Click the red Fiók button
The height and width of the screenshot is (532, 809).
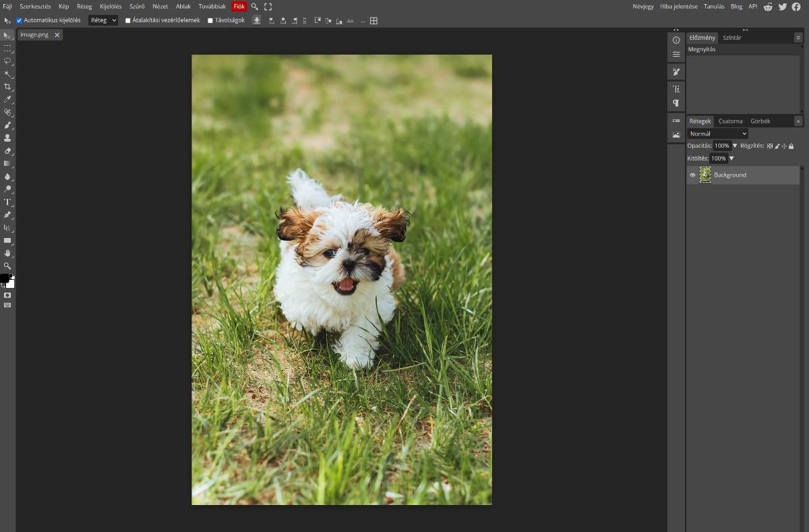[239, 6]
